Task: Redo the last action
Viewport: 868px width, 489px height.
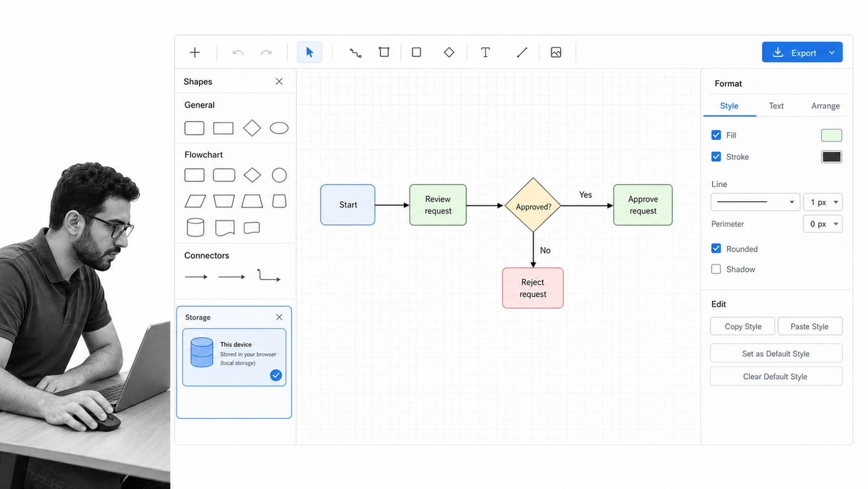Action: click(x=266, y=52)
